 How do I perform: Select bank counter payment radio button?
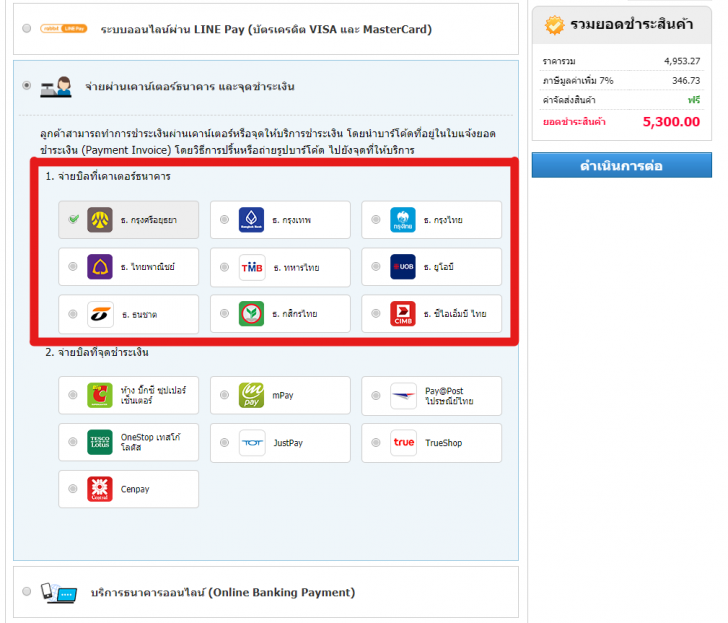click(x=27, y=85)
